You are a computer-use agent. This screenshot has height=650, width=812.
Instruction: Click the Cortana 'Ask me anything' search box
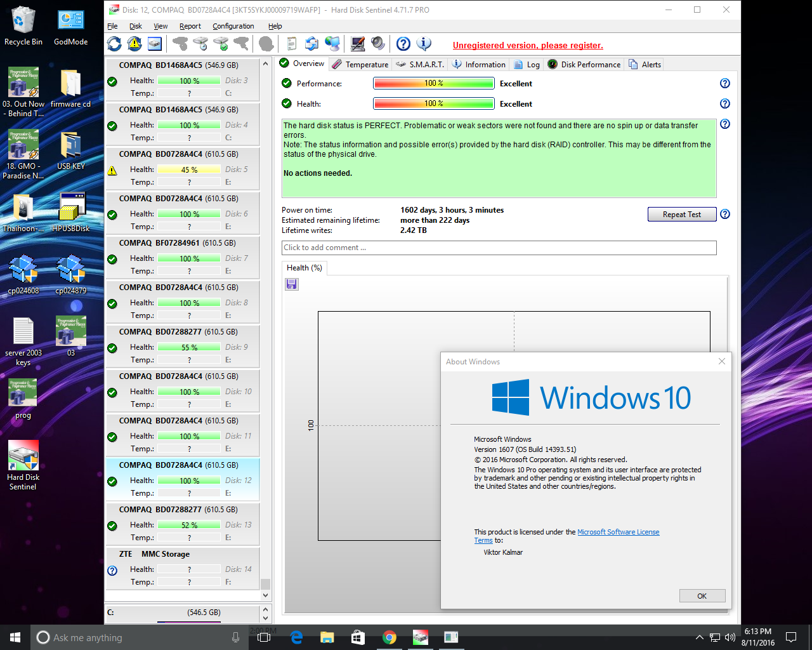click(139, 637)
